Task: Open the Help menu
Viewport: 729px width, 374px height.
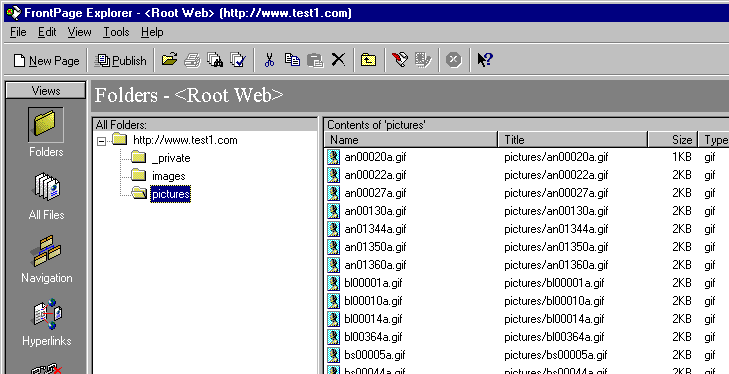Action: 152,32
